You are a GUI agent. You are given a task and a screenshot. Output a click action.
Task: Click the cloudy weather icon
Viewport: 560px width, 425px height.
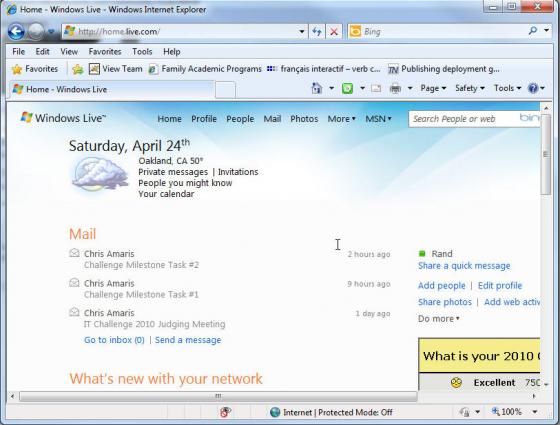coord(100,174)
